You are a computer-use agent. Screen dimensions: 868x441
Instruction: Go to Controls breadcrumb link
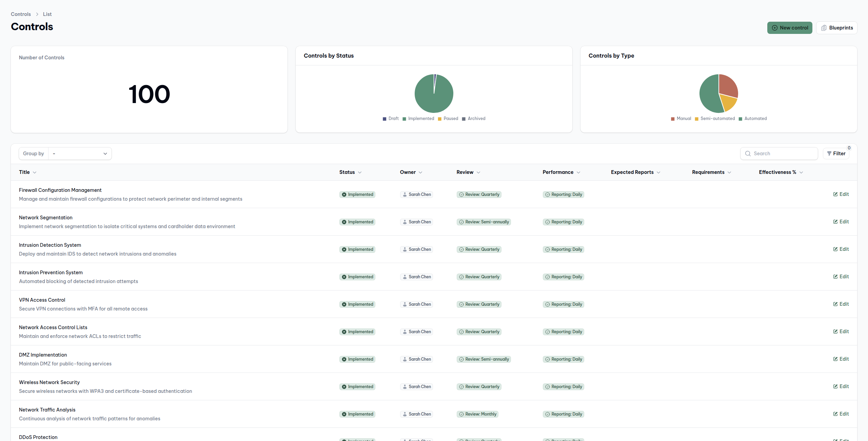tap(21, 14)
